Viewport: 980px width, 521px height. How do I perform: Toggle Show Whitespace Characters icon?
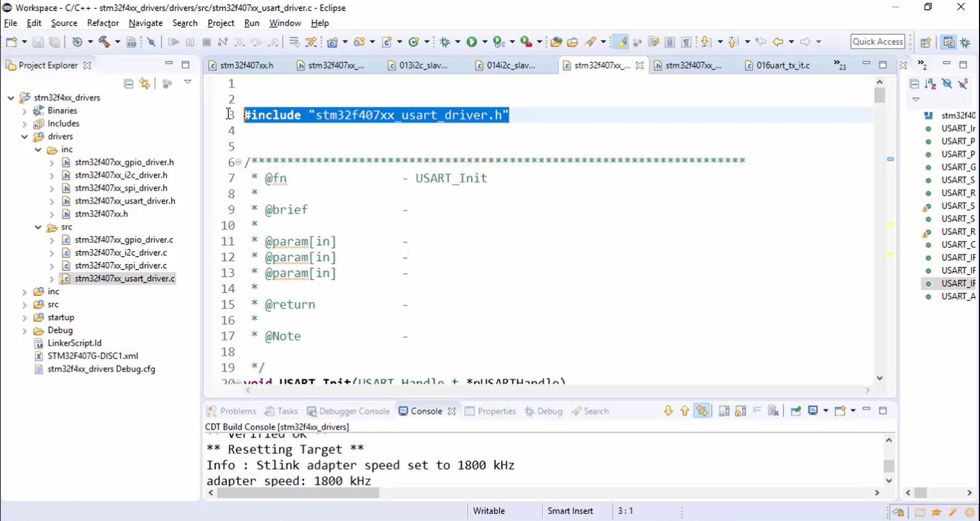point(686,42)
